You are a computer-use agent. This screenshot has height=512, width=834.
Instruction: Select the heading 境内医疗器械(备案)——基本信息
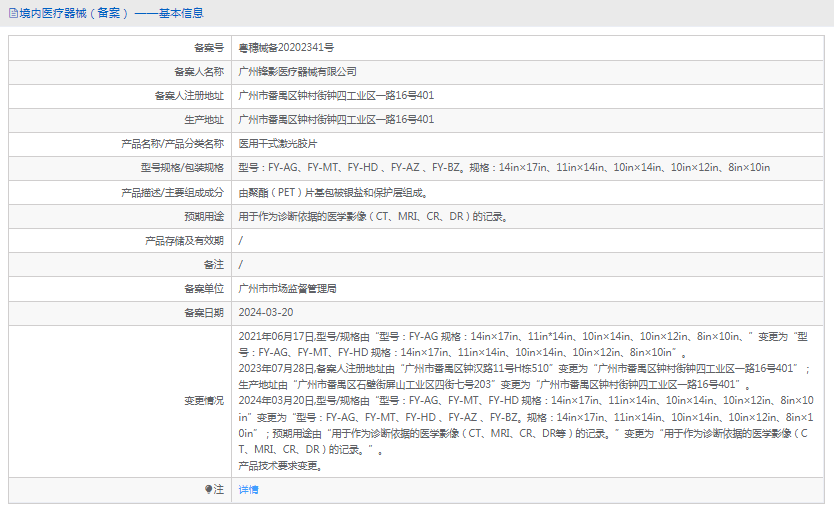click(112, 13)
